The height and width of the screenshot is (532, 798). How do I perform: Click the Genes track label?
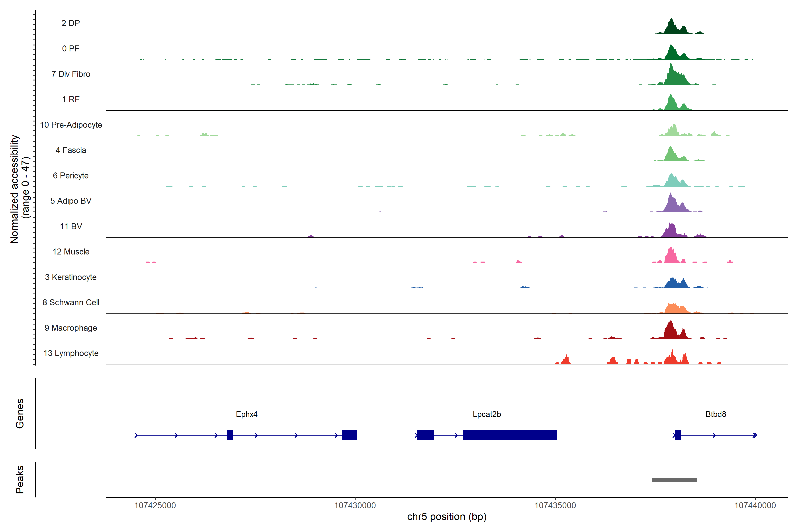pos(20,414)
